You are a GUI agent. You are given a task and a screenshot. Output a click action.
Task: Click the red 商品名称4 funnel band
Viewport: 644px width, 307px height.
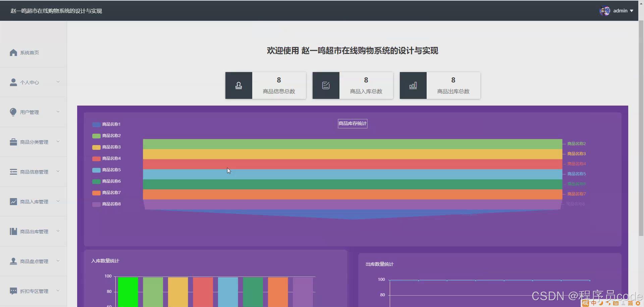click(353, 164)
